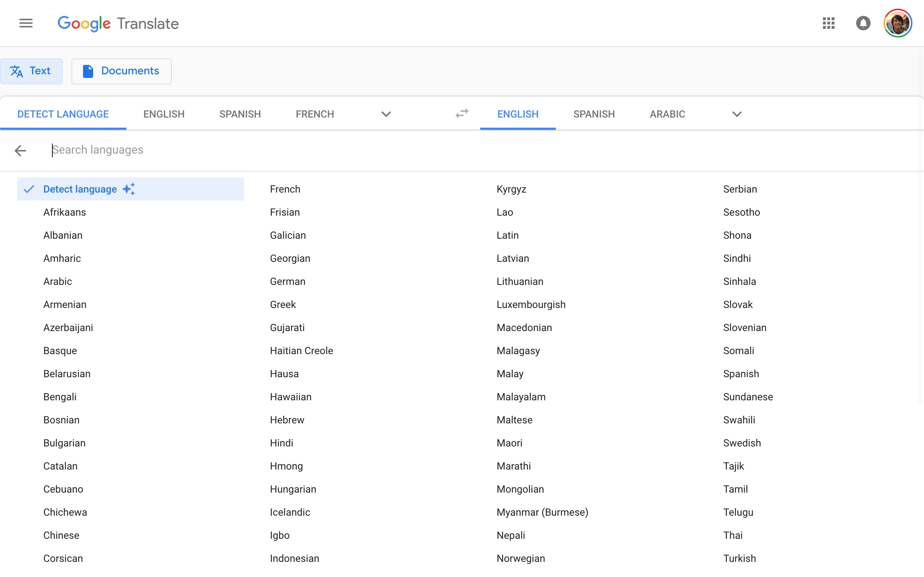This screenshot has height=577, width=924.
Task: Select FRENCH from the source language tabs
Action: tap(315, 114)
